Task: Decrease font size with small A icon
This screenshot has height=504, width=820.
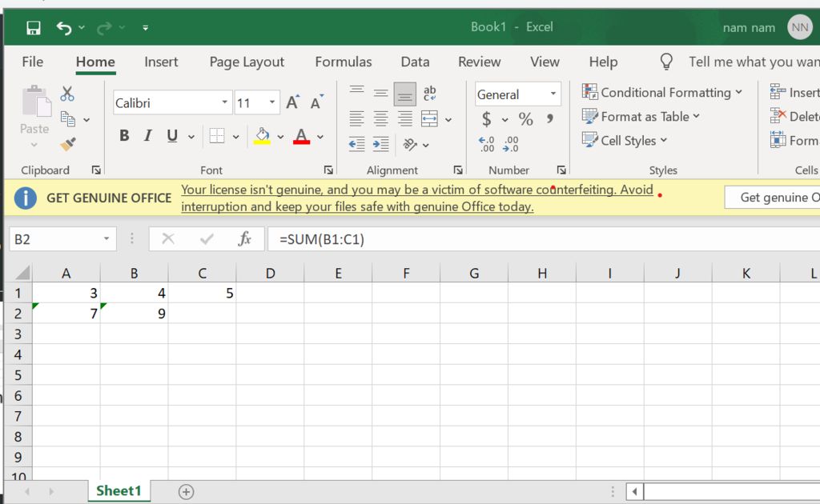Action: (317, 102)
